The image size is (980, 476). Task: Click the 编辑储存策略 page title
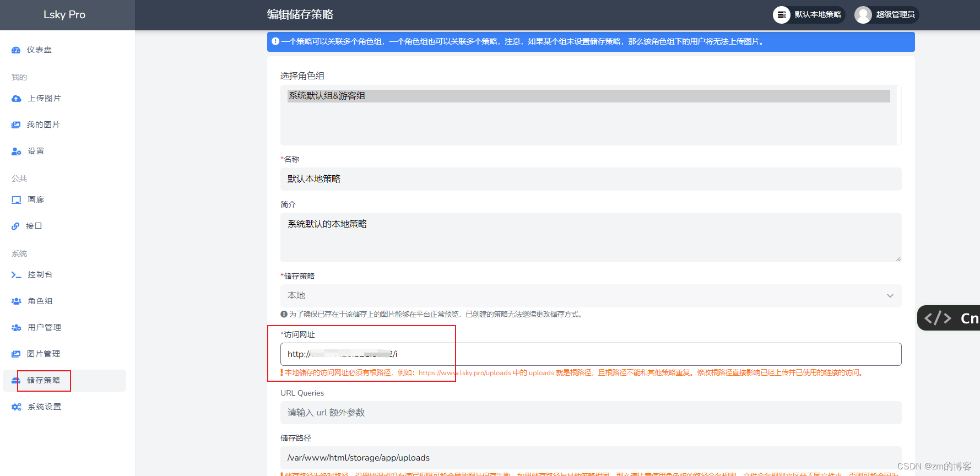[x=300, y=15]
